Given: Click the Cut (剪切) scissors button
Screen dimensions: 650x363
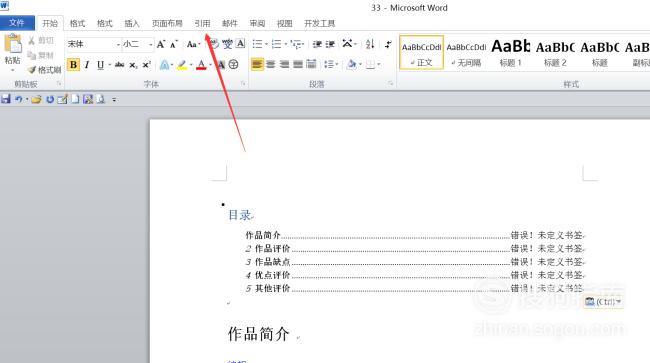Looking at the screenshot, I should (41, 41).
